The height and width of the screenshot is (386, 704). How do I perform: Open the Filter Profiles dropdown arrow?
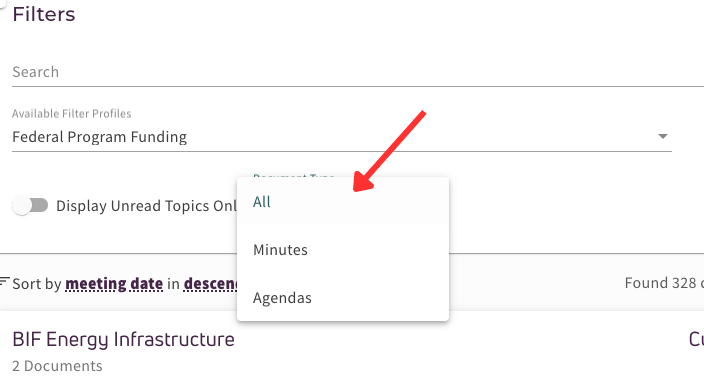pos(663,136)
